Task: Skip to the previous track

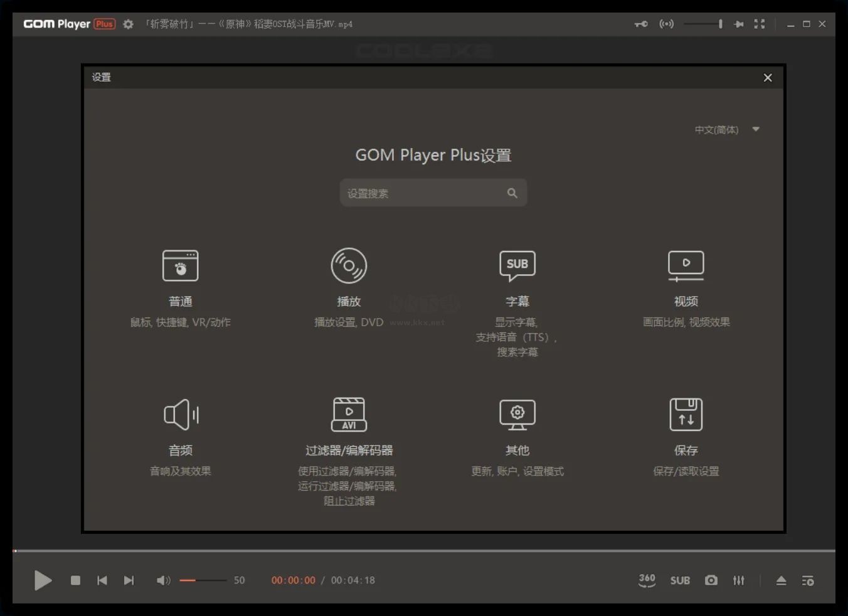Action: [102, 580]
